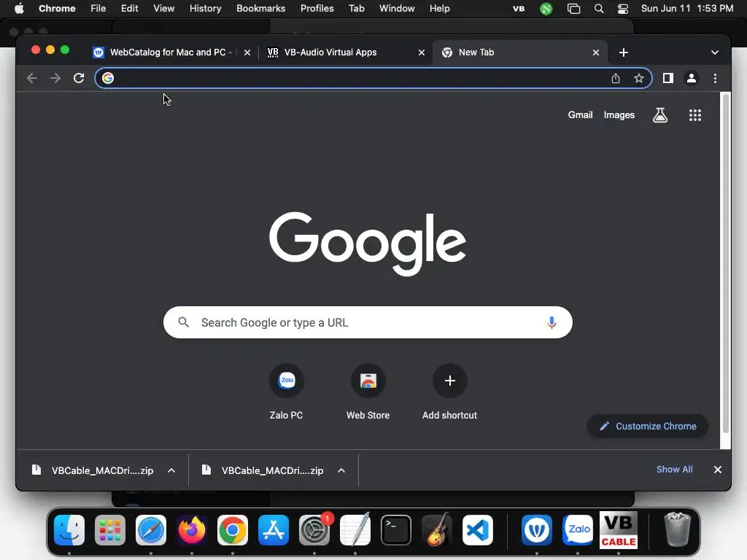Open TextEdit from the Dock

[x=355, y=530]
